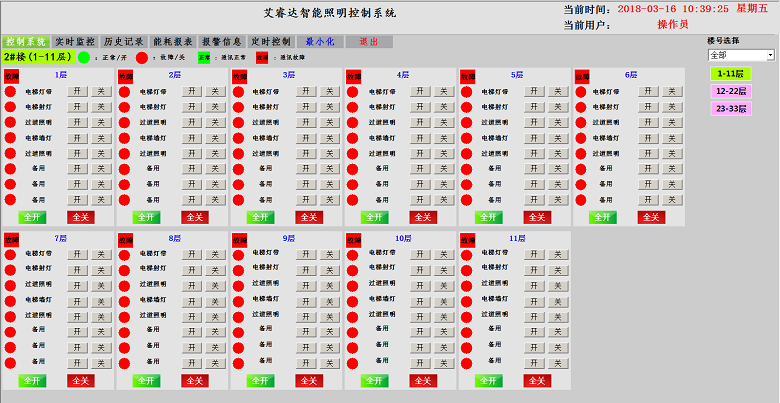Click the green 正常/开 legend circle

(84, 58)
